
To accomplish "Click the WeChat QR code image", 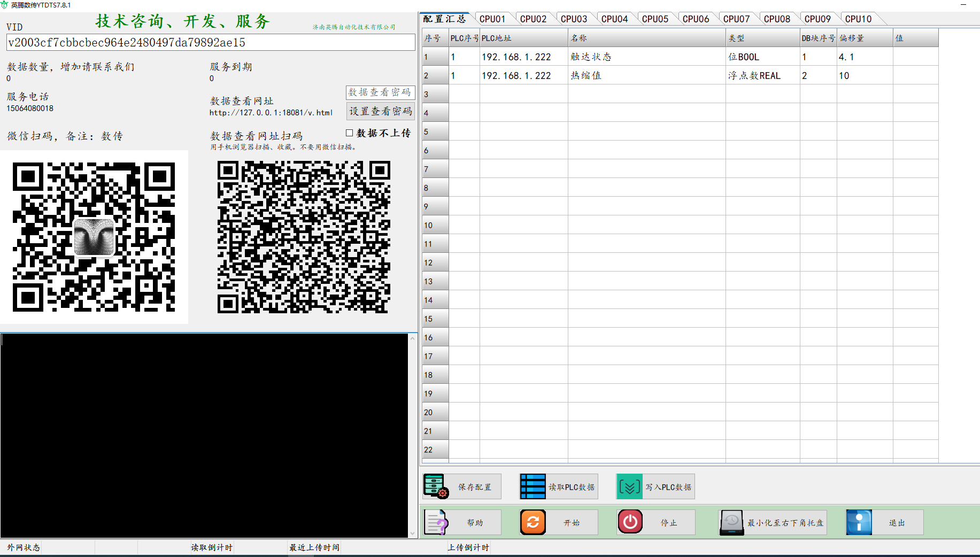I will coord(94,237).
